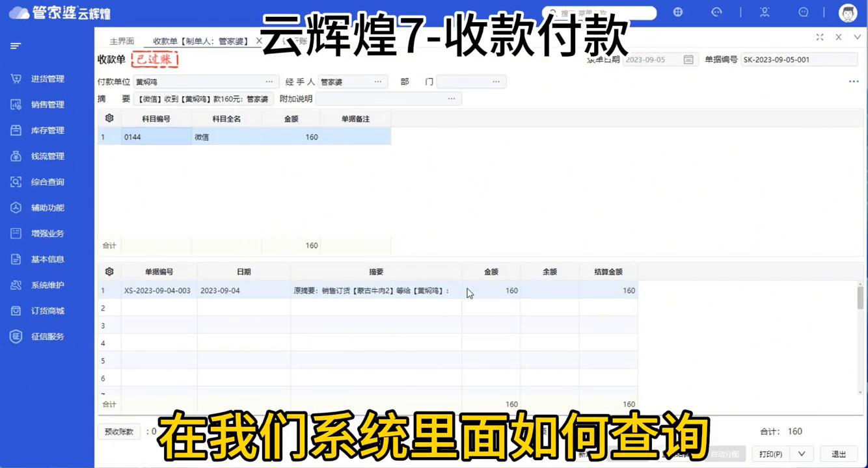Open the app grid icon in the top bar

(678, 12)
